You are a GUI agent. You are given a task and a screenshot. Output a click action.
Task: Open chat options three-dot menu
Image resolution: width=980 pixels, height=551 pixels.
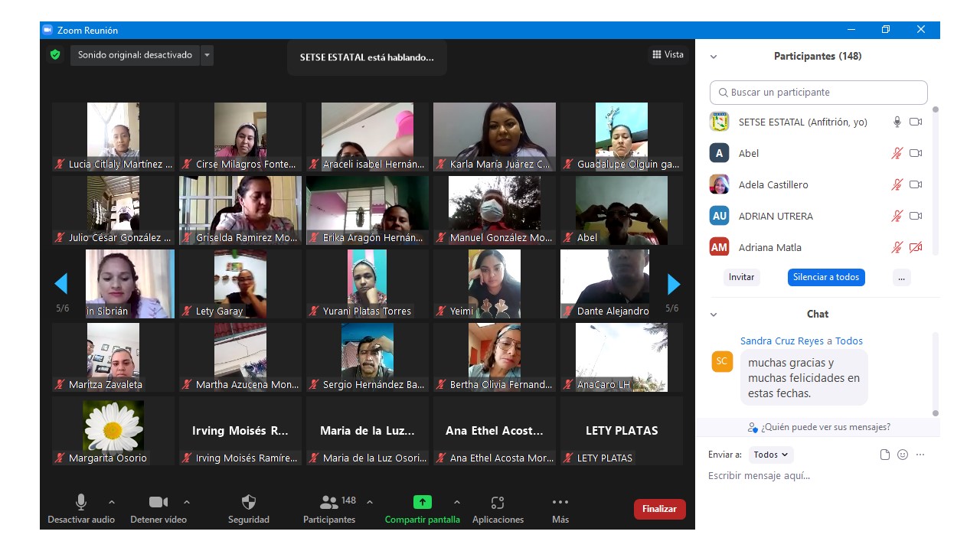(920, 455)
